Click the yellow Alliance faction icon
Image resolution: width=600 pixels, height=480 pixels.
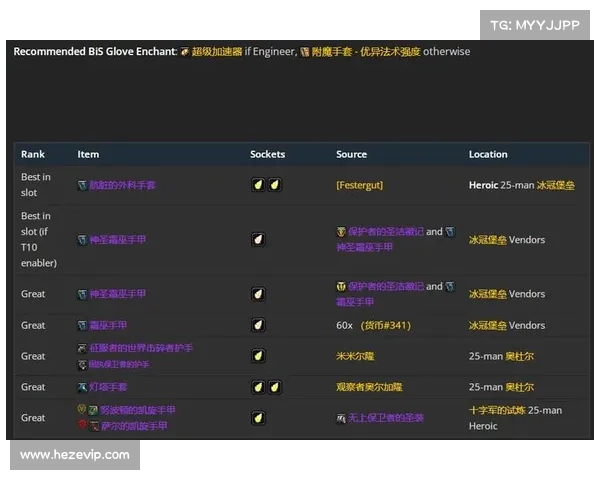click(x=82, y=409)
